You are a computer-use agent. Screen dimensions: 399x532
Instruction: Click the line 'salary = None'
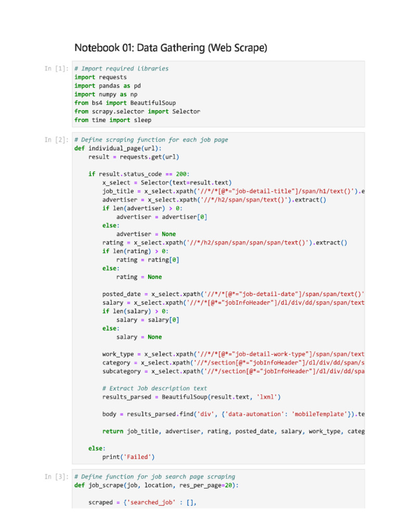point(139,337)
